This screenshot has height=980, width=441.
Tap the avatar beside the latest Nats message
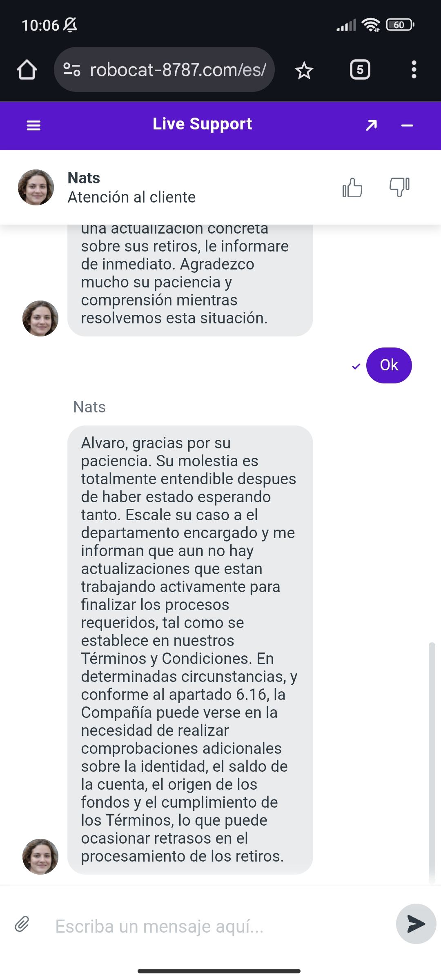tap(40, 856)
